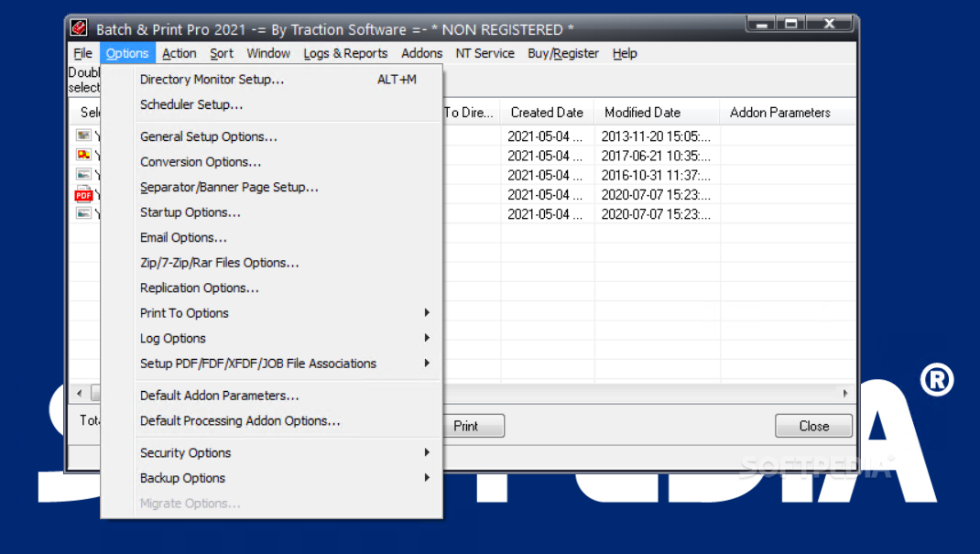Open General Setup Options
Viewport: 980px width, 554px height.
271,136
